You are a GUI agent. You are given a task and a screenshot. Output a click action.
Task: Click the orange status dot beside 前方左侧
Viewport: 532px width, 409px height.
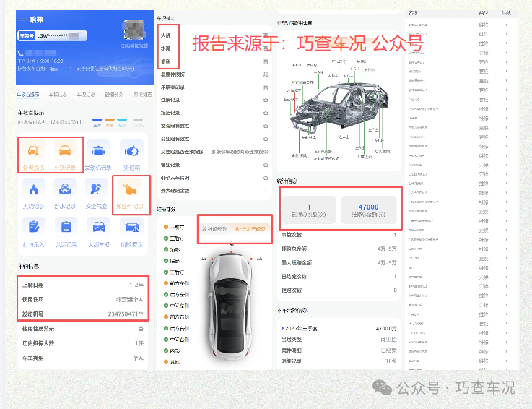[166, 283]
